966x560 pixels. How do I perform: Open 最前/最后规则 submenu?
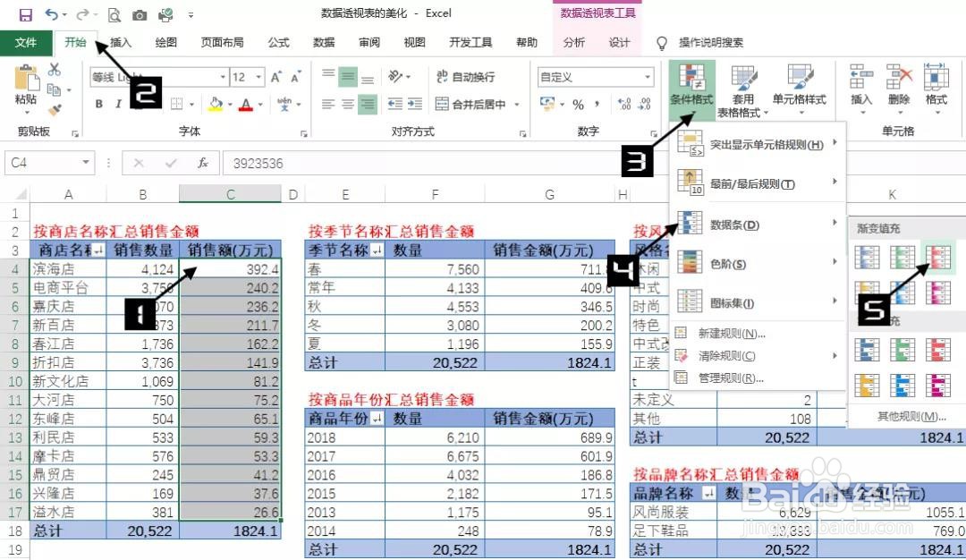pyautogui.click(x=758, y=183)
